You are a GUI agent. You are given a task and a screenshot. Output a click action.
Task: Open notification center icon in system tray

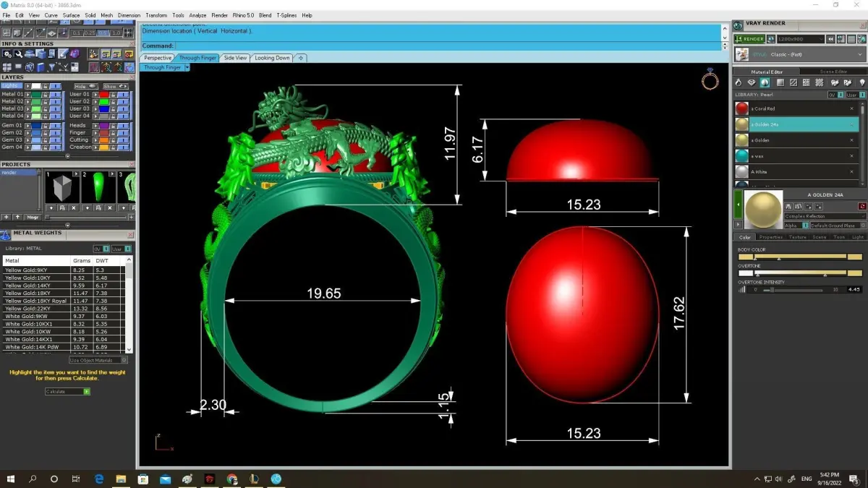pos(854,479)
